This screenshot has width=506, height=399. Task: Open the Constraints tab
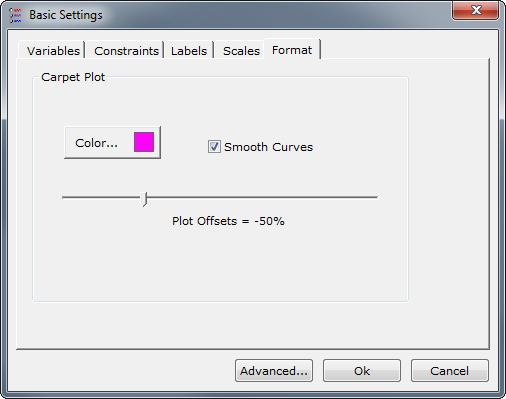[x=126, y=50]
